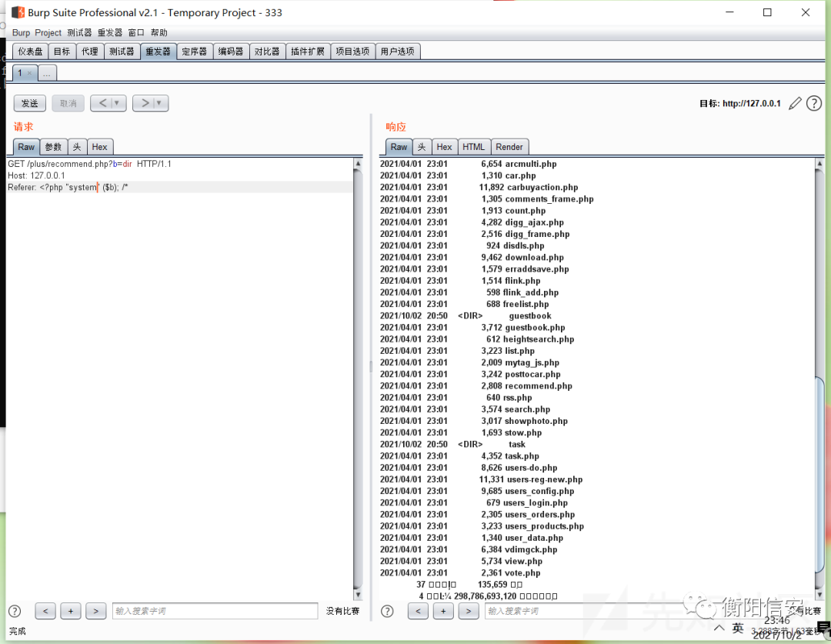Screen dimensions: 831x644
Task: Select response 头 headers tab
Action: click(x=422, y=147)
